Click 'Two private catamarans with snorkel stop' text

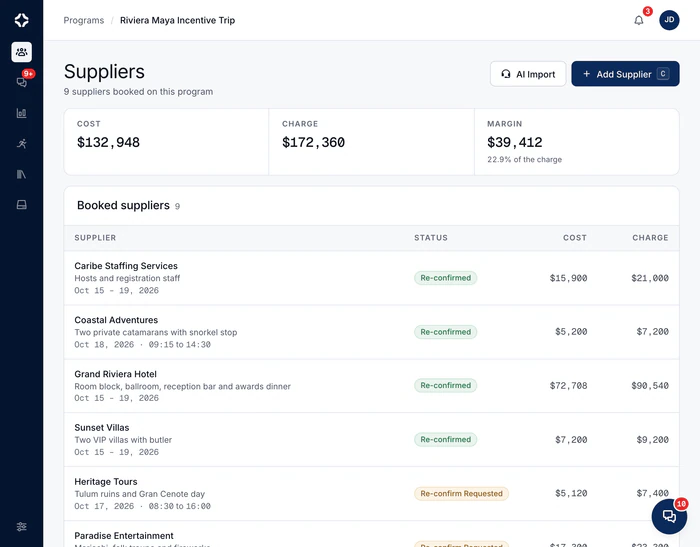pos(155,332)
